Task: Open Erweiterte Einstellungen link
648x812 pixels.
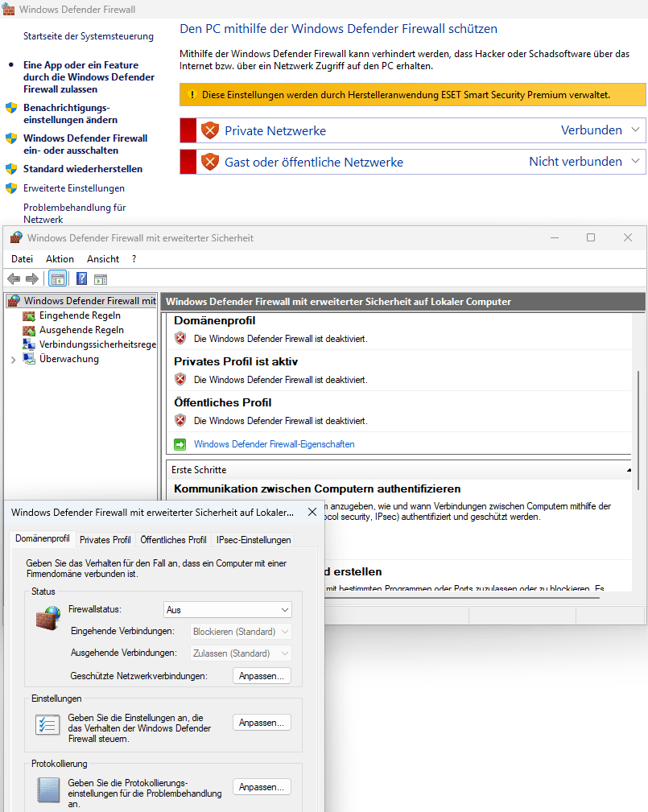Action: pos(74,188)
